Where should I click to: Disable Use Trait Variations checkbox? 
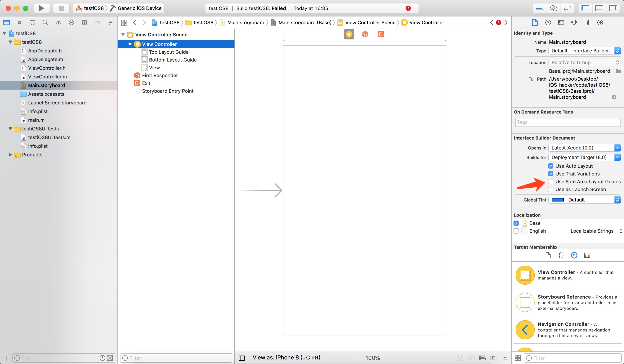551,174
